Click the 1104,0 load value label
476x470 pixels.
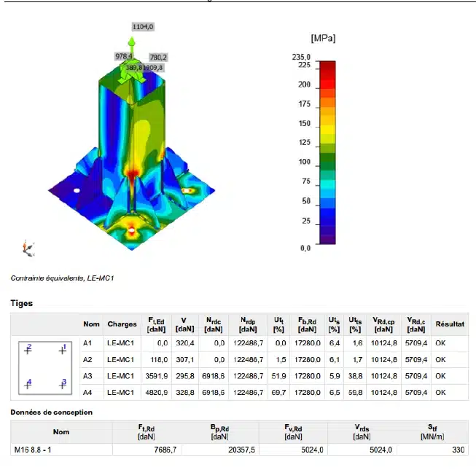(x=143, y=27)
